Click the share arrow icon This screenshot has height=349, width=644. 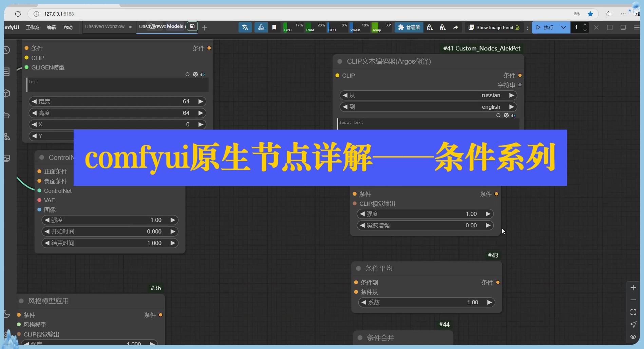point(455,27)
